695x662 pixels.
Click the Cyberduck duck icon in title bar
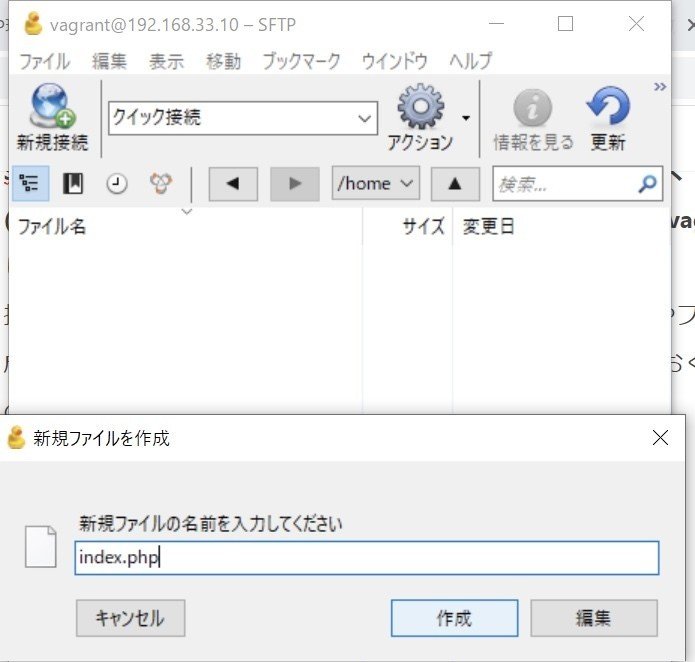pyautogui.click(x=33, y=24)
